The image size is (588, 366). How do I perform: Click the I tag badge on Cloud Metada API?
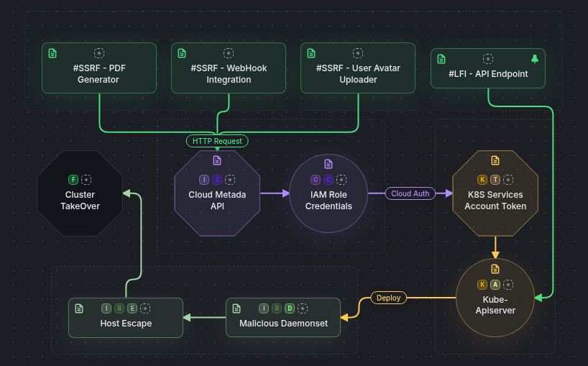pyautogui.click(x=204, y=180)
